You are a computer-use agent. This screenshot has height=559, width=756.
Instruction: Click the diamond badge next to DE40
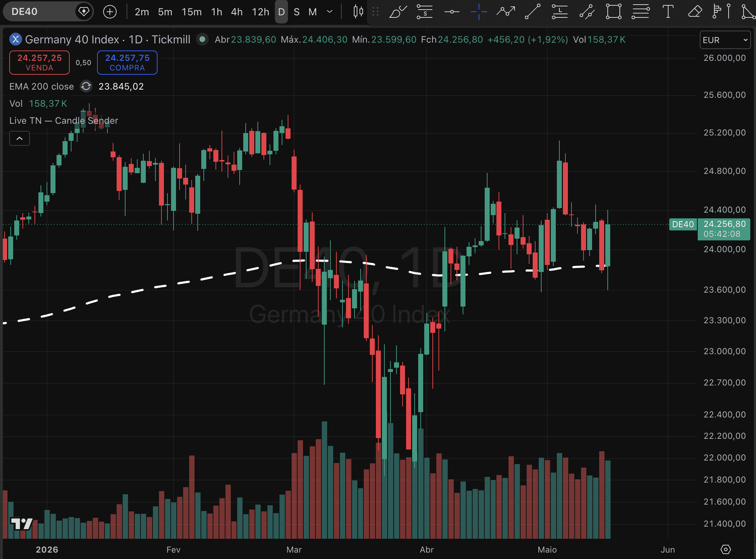pos(84,12)
